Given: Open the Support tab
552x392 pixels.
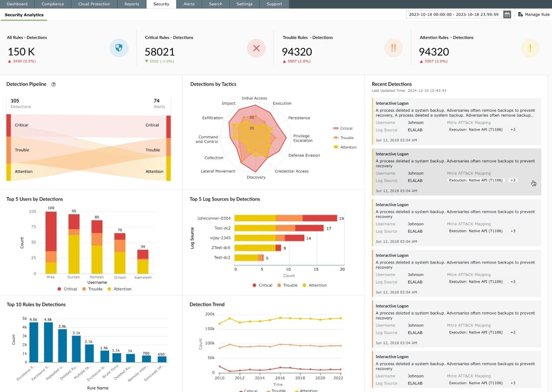Looking at the screenshot, I should (x=274, y=4).
